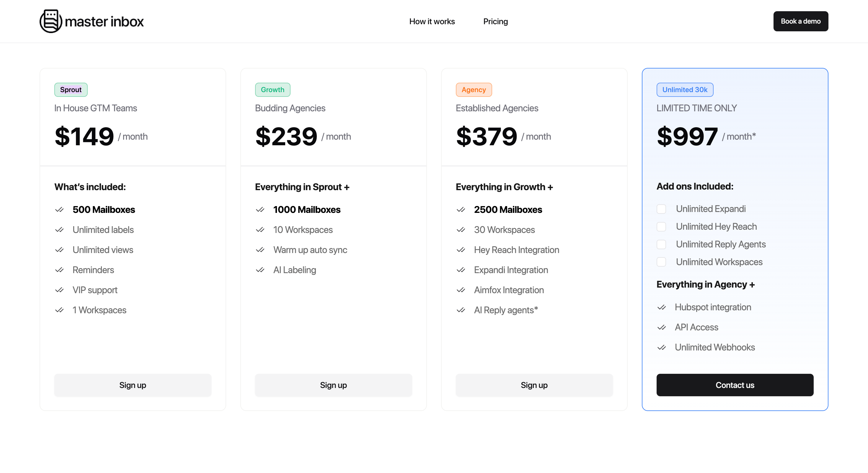The width and height of the screenshot is (868, 473).
Task: Click checkmark icon next to VIP support
Action: (59, 290)
